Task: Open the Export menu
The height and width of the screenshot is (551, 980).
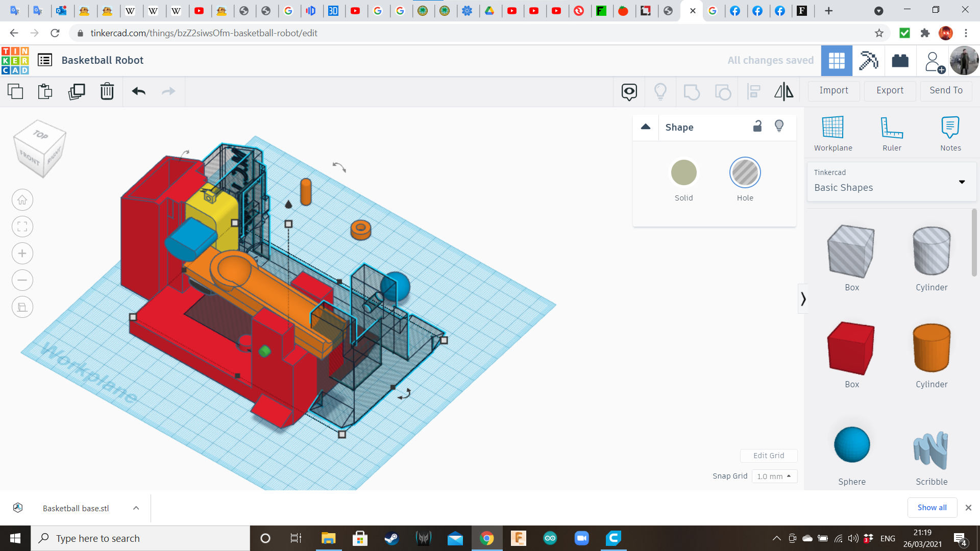Action: tap(890, 90)
